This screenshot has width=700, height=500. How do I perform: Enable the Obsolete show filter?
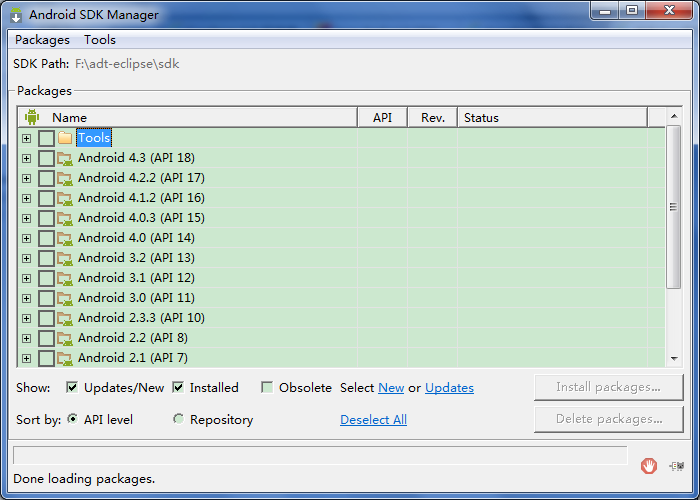coord(267,387)
